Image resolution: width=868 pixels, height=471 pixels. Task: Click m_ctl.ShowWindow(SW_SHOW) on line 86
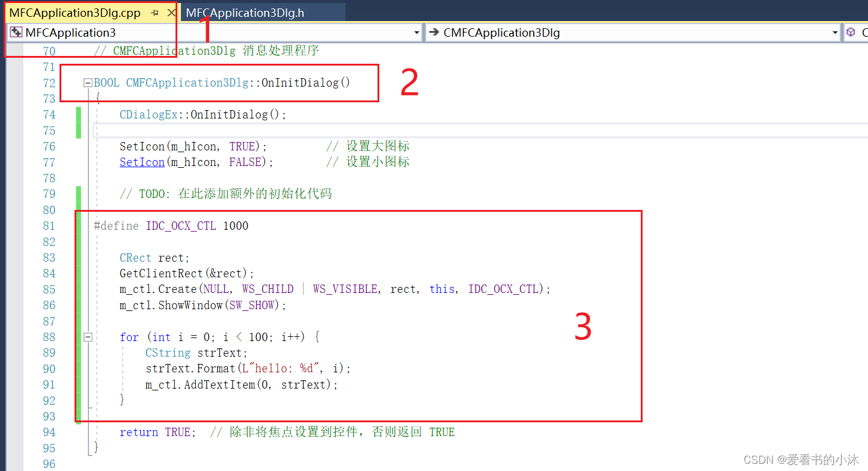[203, 306]
